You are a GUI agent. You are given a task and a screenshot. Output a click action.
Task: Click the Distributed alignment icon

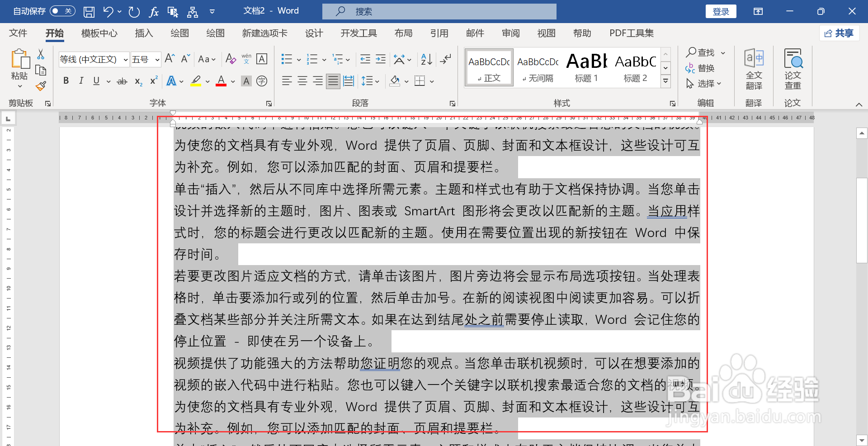point(349,81)
